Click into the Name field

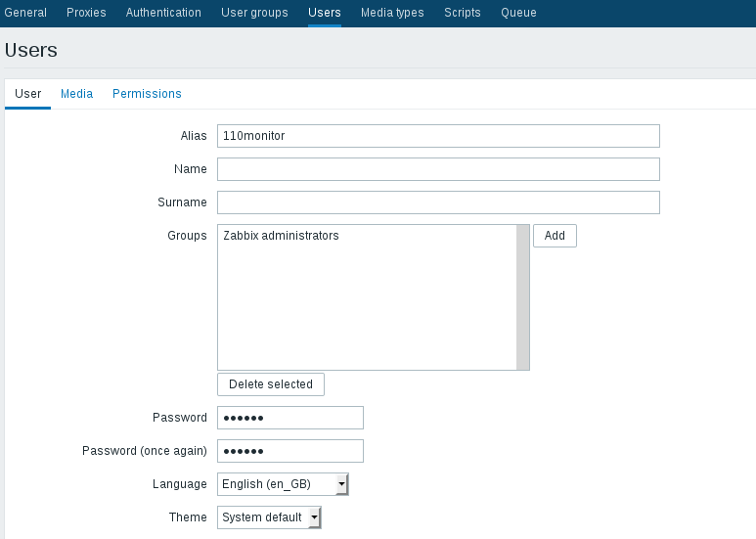(438, 169)
